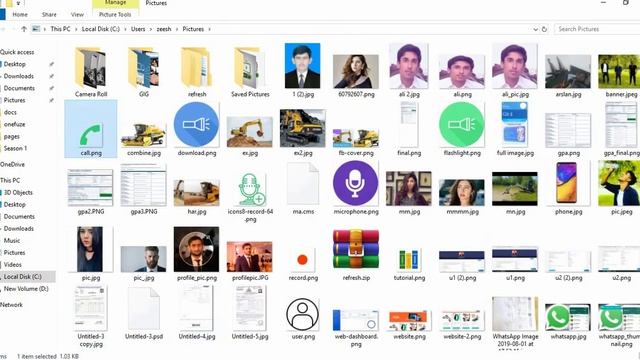This screenshot has height=360, width=640.
Task: Select the refresh.zip WinRAR archive
Action: pyautogui.click(x=356, y=255)
